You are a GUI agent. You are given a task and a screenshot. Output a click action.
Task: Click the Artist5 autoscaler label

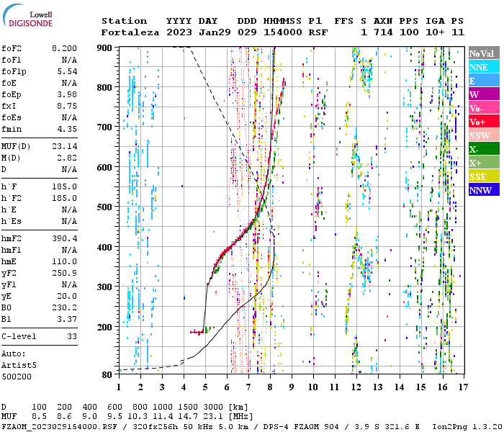click(x=19, y=366)
